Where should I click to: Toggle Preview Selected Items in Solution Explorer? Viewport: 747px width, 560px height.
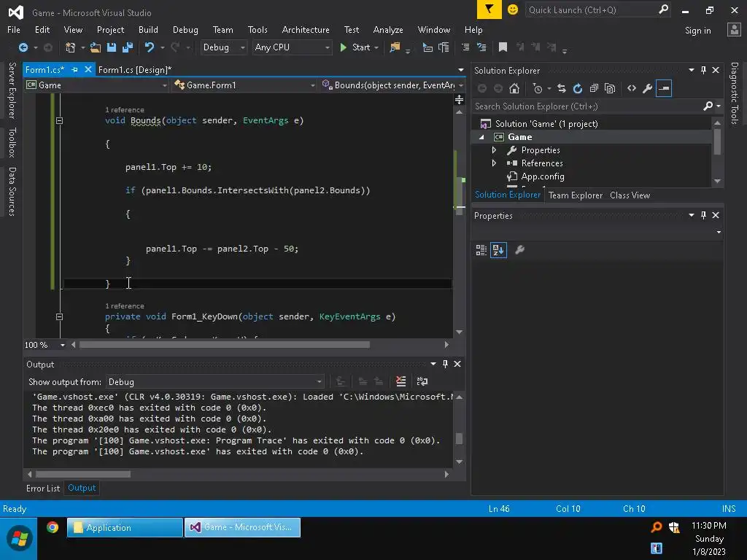[664, 88]
